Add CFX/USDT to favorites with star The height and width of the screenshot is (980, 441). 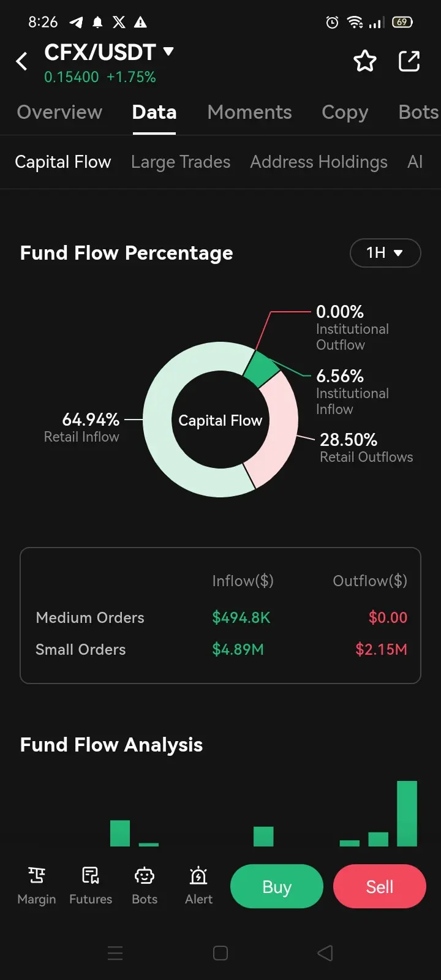click(365, 61)
